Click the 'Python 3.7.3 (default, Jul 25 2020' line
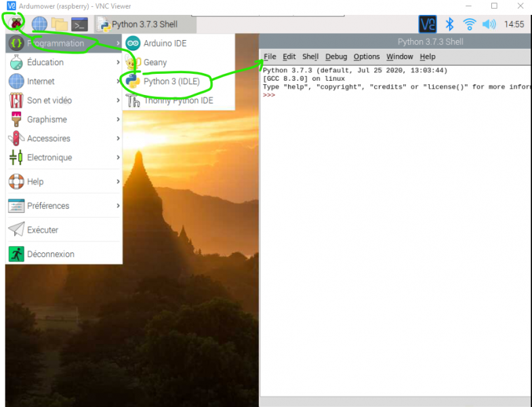The height and width of the screenshot is (407, 532). coord(355,71)
